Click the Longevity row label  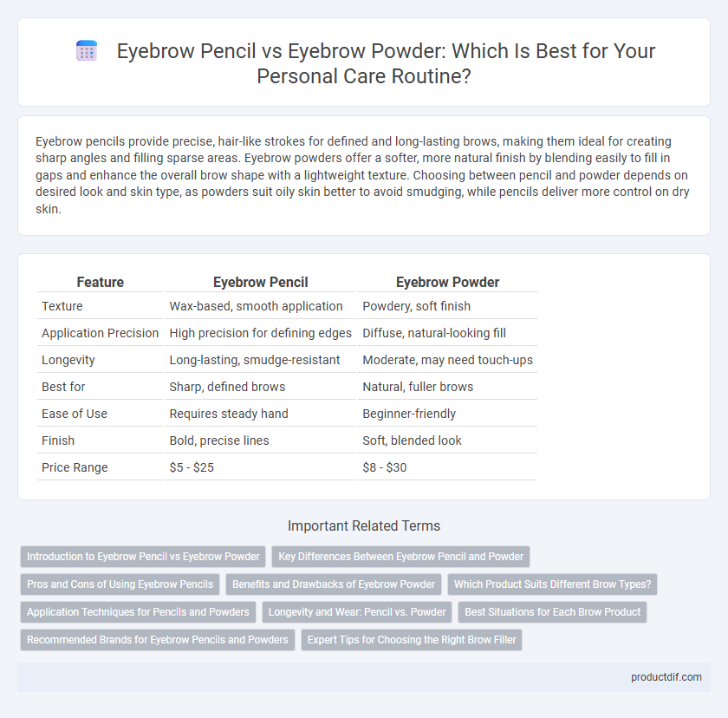[x=68, y=360]
